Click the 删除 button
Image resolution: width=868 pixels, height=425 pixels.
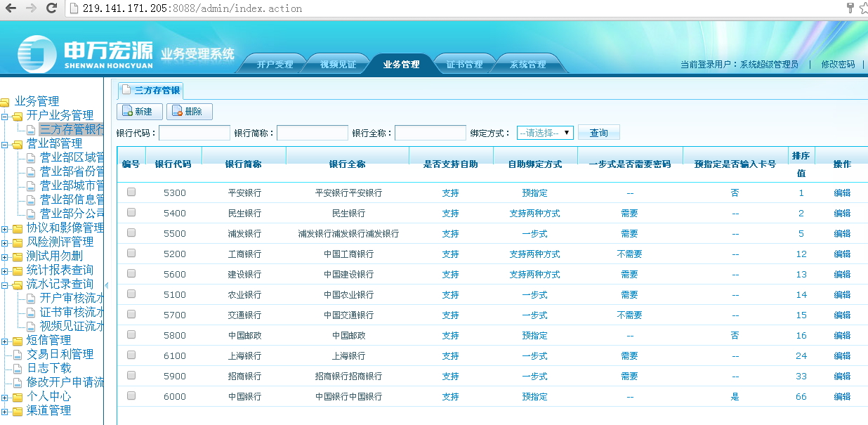[190, 112]
